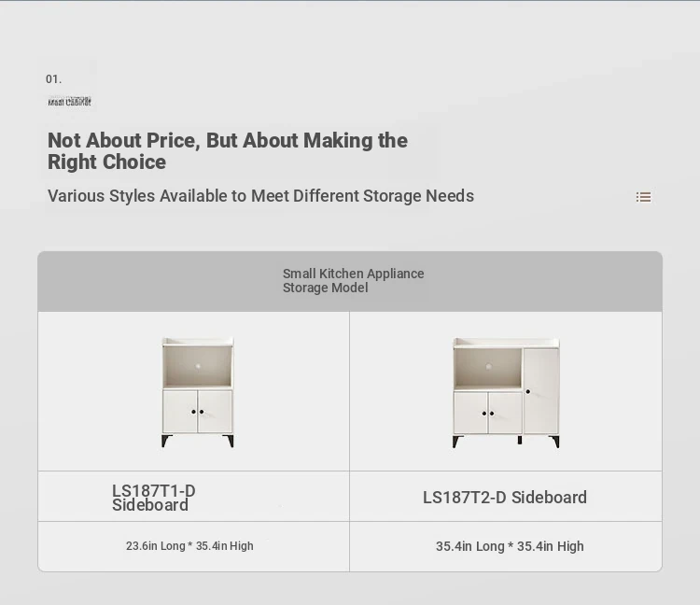Click the "01." section number
This screenshot has width=700, height=605.
click(x=53, y=79)
